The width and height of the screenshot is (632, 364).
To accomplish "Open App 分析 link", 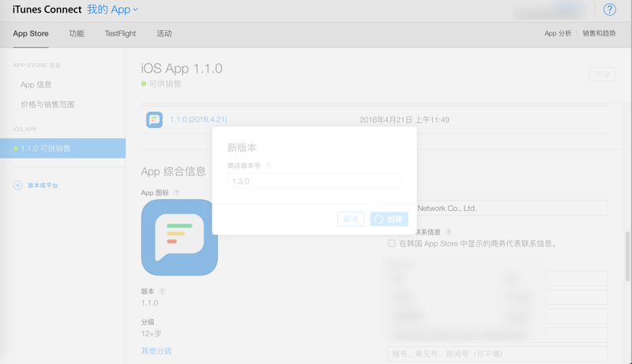I will [x=558, y=33].
